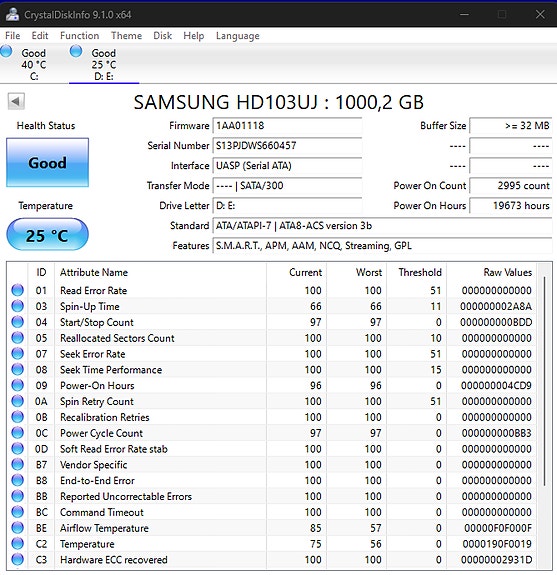Open the Language menu
The image size is (557, 575).
pyautogui.click(x=238, y=36)
